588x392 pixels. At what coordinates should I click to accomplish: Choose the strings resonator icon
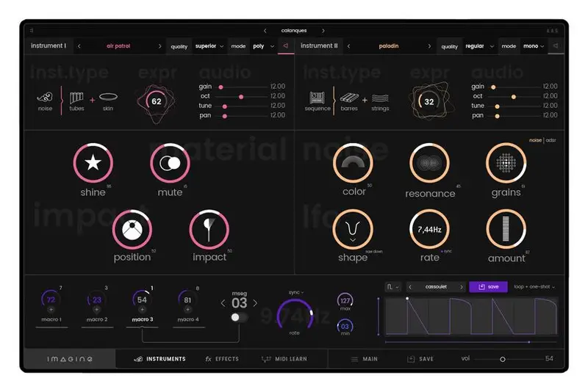point(380,98)
